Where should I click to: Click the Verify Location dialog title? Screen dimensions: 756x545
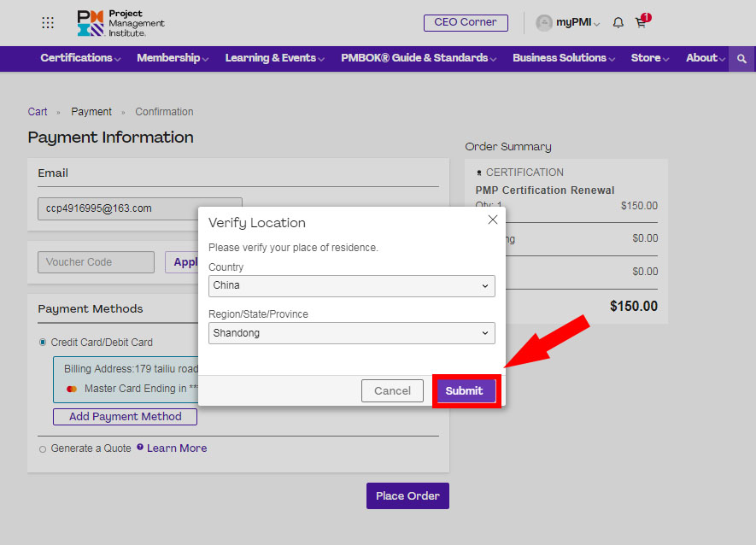tap(257, 223)
